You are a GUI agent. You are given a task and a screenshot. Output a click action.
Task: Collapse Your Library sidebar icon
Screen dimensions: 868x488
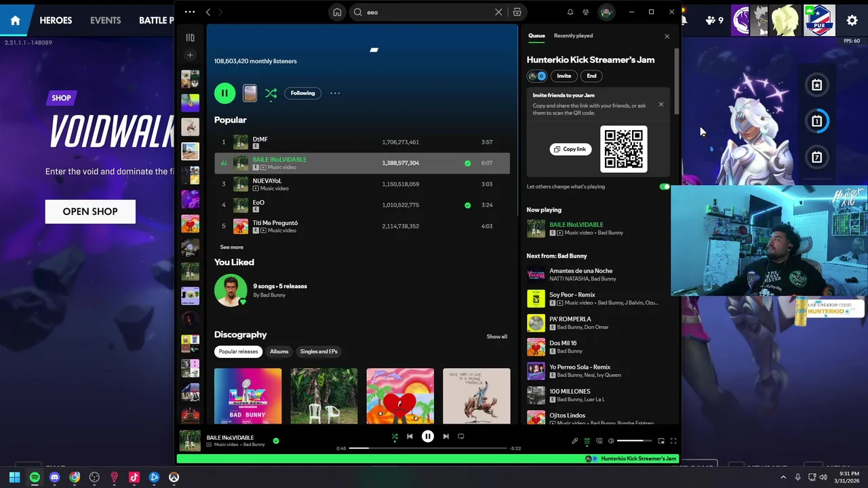[190, 38]
